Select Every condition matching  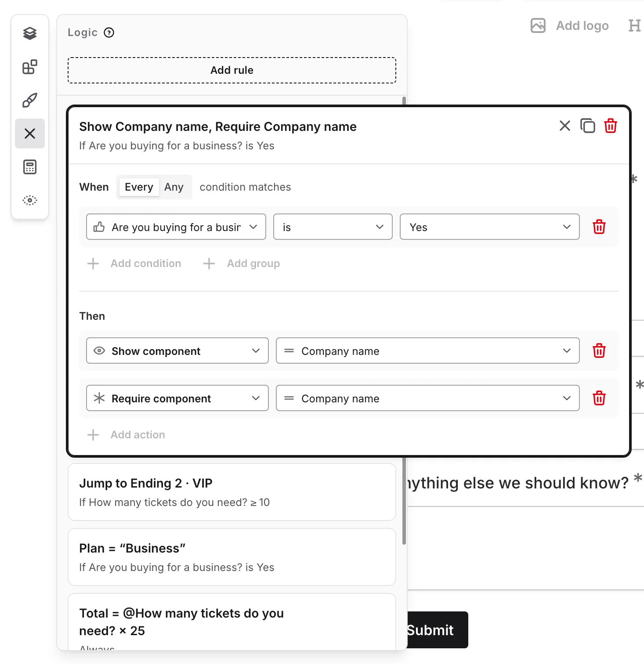(139, 187)
